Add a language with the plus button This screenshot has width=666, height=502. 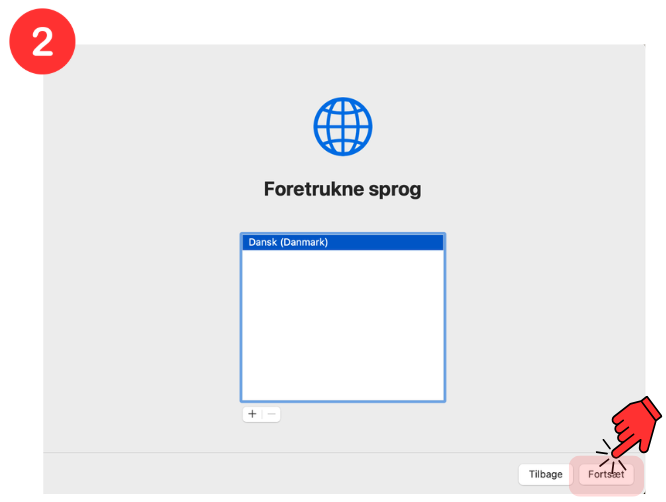[252, 414]
